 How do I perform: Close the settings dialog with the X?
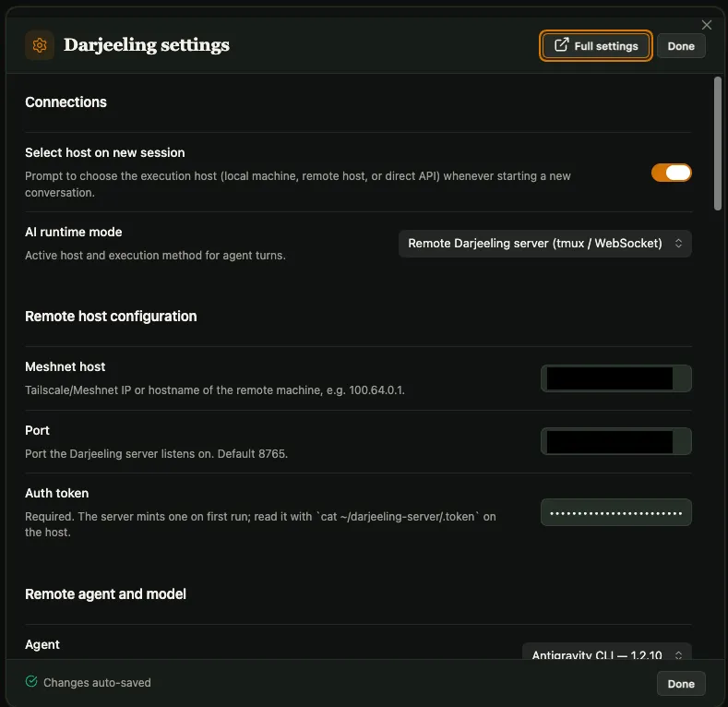click(x=706, y=25)
